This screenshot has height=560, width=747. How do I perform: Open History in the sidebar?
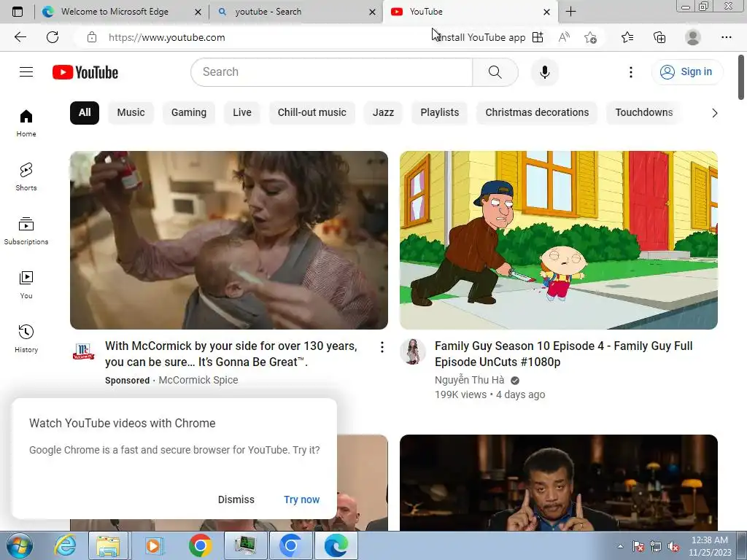coord(26,338)
